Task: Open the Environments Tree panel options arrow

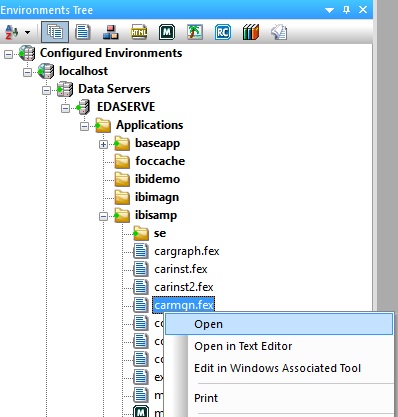Action: 330,10
